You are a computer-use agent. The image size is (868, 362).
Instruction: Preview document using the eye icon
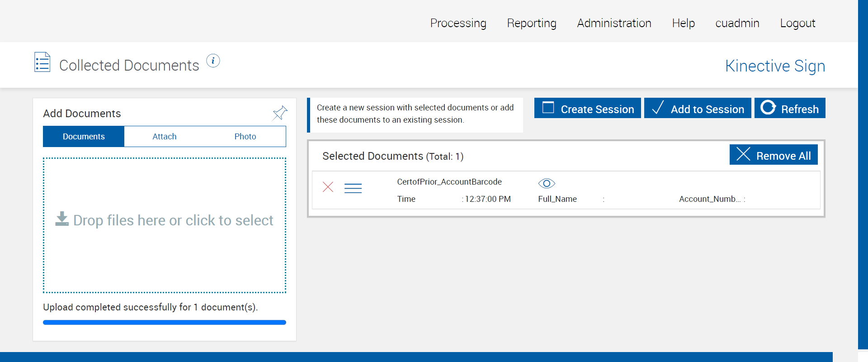546,183
